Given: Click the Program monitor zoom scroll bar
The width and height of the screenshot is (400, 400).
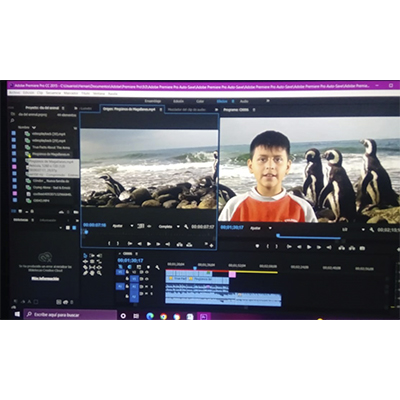Looking at the screenshot, I should (x=309, y=238).
